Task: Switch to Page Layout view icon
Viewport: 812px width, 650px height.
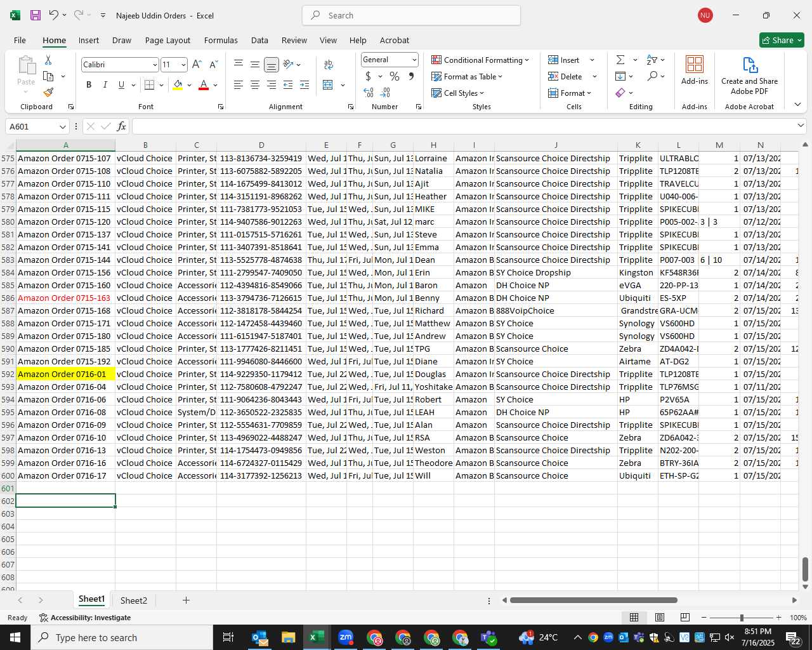Action: coord(660,618)
